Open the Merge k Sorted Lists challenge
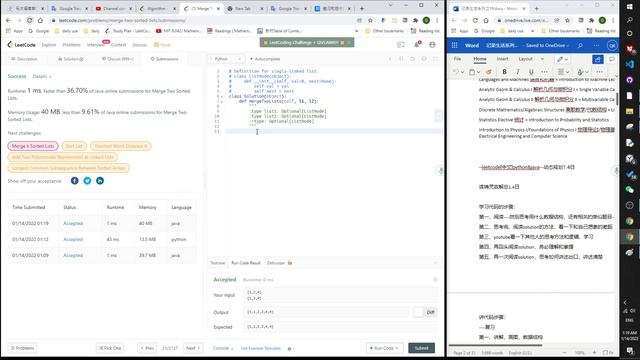Screen dimensions: 640x360 33,146
